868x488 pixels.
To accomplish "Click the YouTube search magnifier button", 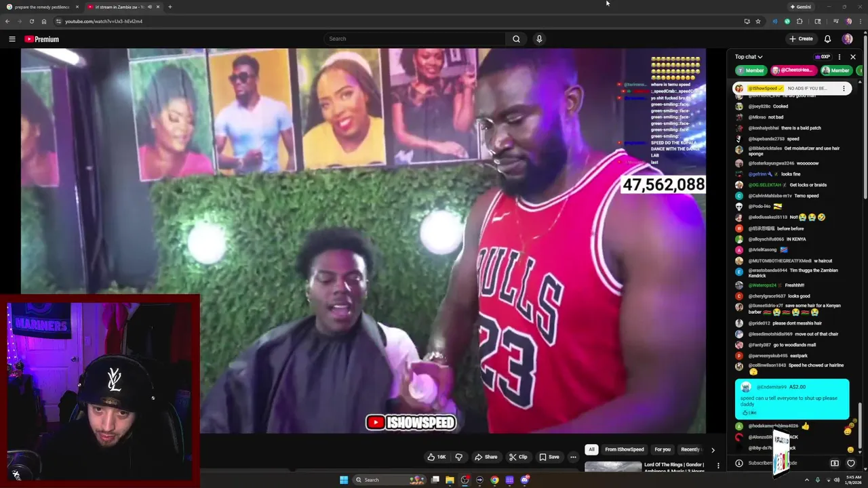I will 516,39.
